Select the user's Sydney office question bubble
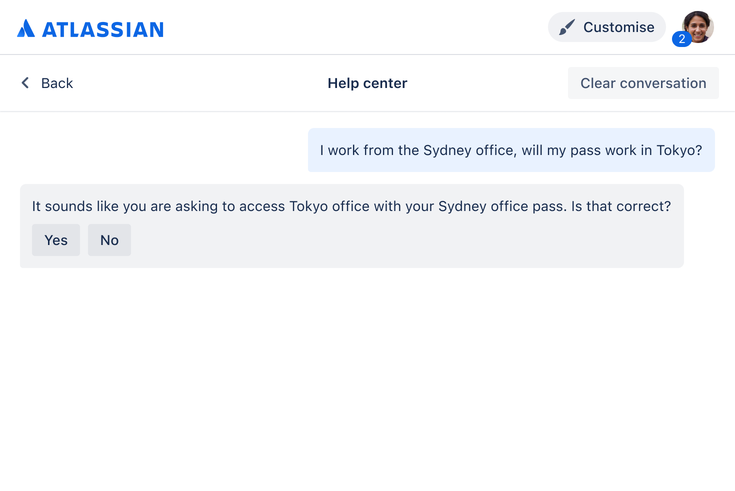The image size is (735, 491). coord(511,150)
